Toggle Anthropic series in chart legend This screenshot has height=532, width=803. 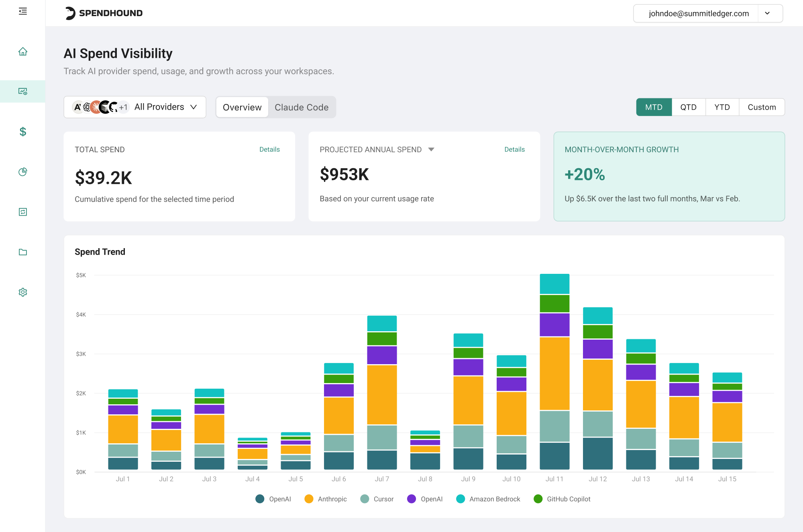pos(326,499)
